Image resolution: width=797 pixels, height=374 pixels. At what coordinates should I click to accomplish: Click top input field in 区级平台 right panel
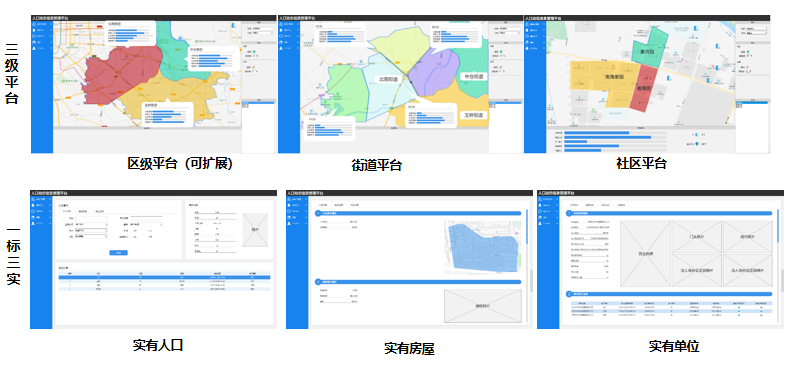(x=263, y=28)
